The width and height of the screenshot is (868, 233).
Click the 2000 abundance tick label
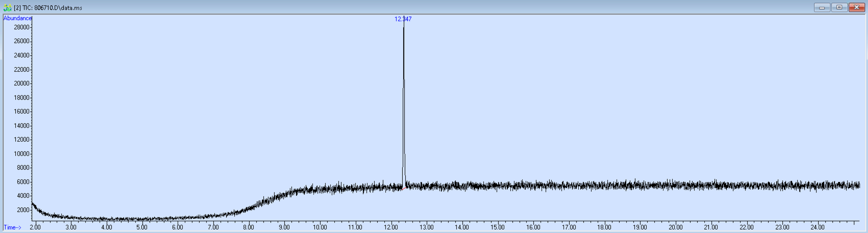click(x=23, y=210)
